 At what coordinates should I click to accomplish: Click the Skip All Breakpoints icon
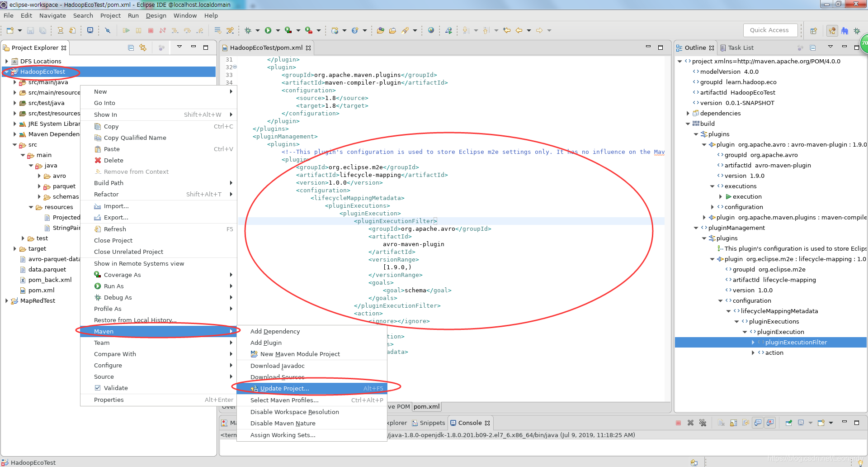point(108,30)
